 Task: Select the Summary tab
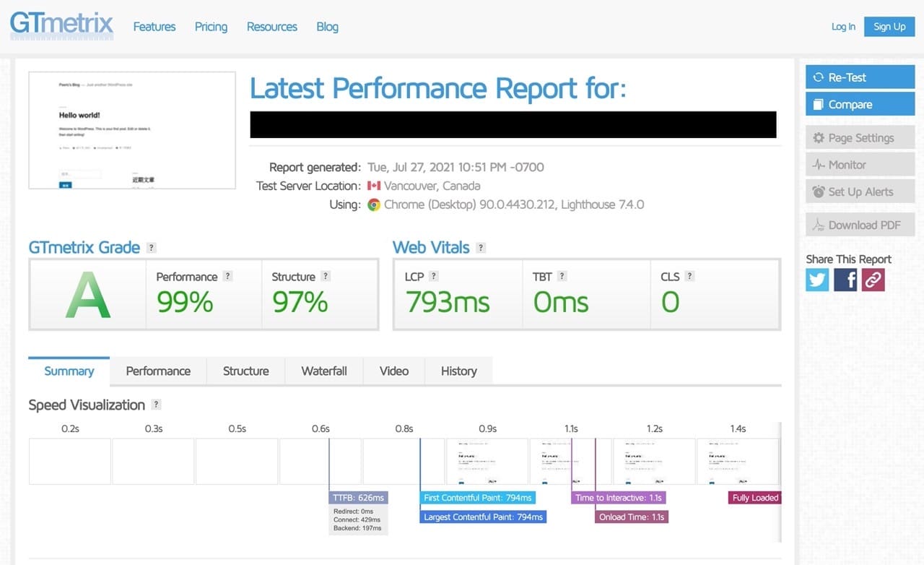69,371
